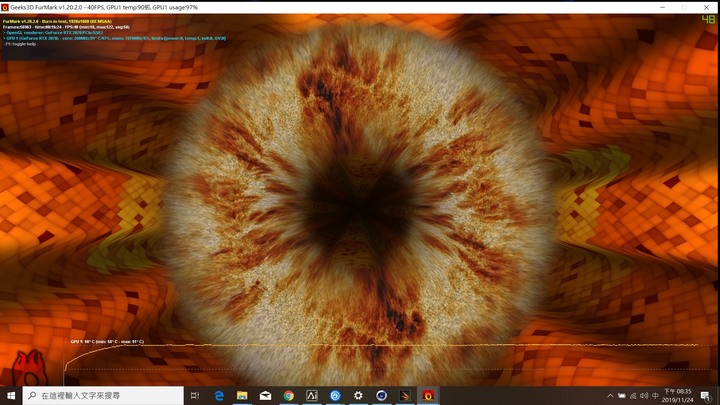
Task: Select the active FurMark taskbar button
Action: (428, 395)
